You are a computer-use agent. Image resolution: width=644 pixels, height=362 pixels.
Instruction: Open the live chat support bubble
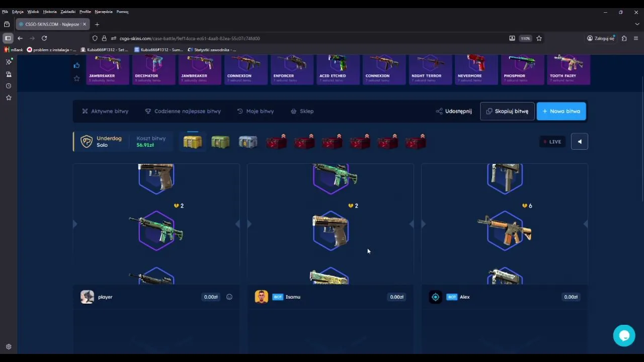624,335
